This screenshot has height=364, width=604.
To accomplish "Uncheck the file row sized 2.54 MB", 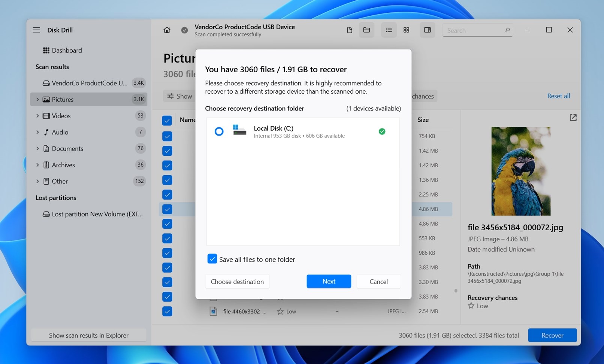I will tap(167, 312).
